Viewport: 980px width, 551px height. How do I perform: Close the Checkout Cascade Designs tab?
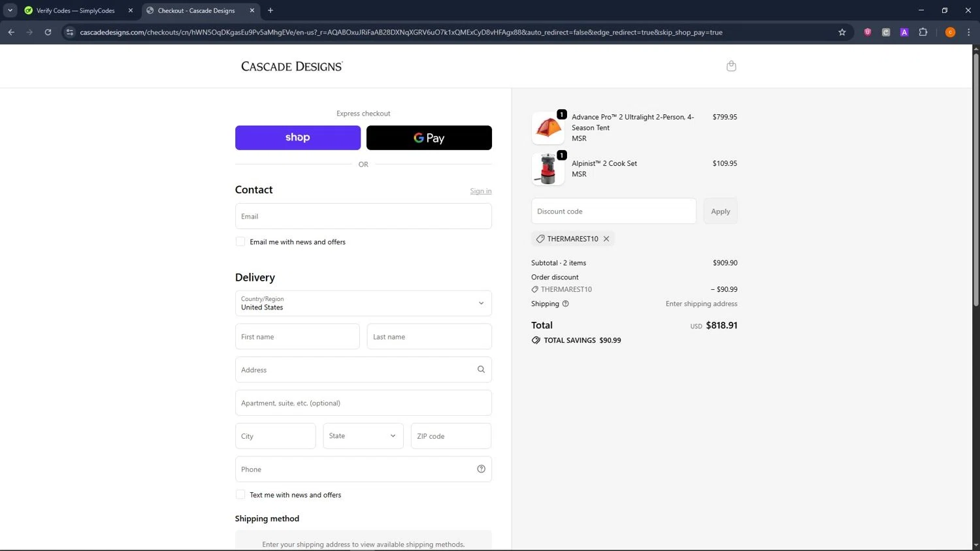coord(252,10)
